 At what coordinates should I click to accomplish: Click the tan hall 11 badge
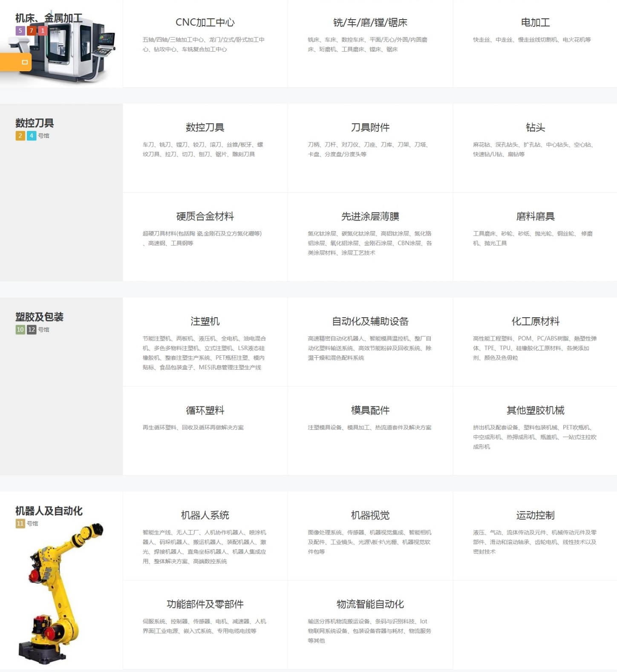tap(20, 524)
